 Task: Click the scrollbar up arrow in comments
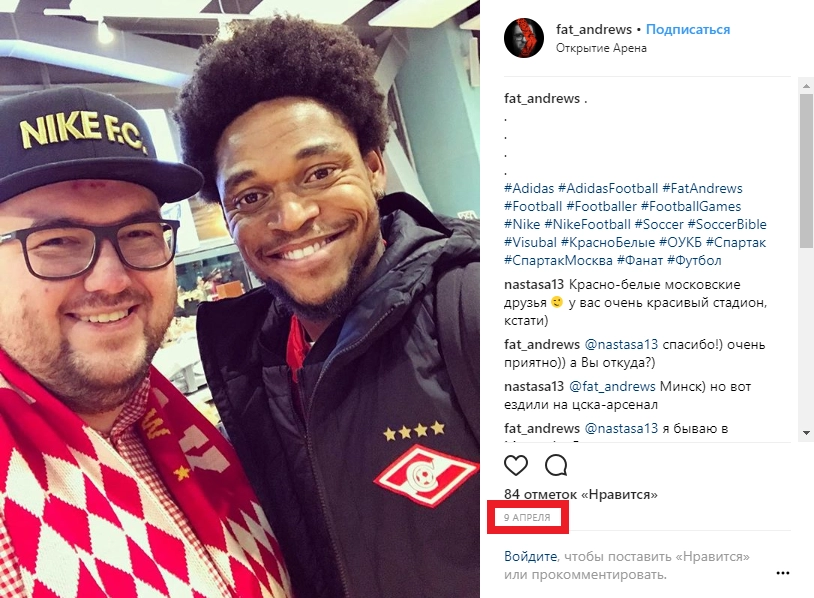click(806, 85)
